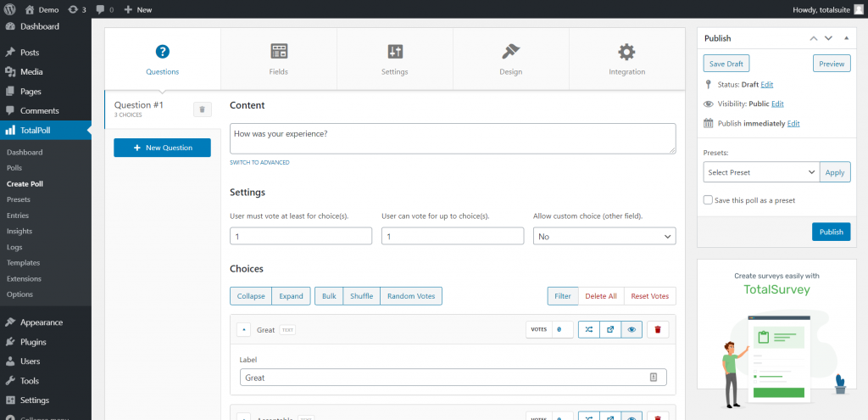The height and width of the screenshot is (420, 868).
Task: Edit the Public visibility link
Action: [777, 104]
